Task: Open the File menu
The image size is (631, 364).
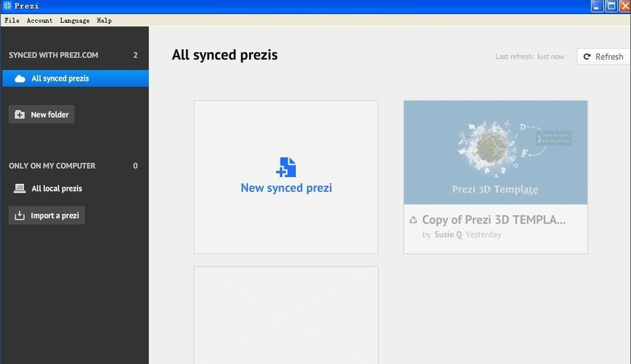Action: [x=12, y=20]
